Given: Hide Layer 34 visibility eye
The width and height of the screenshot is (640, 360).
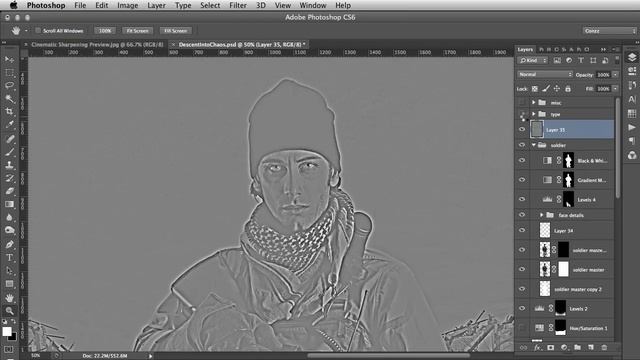Looking at the screenshot, I should tap(522, 230).
